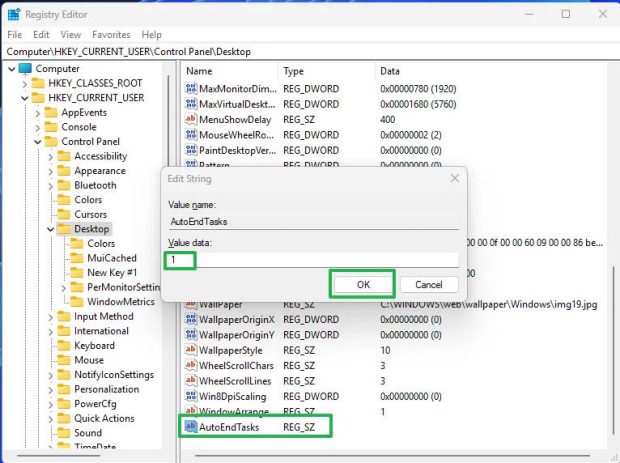The width and height of the screenshot is (620, 463).
Task: Close the Edit String dialog with X
Action: pyautogui.click(x=455, y=179)
